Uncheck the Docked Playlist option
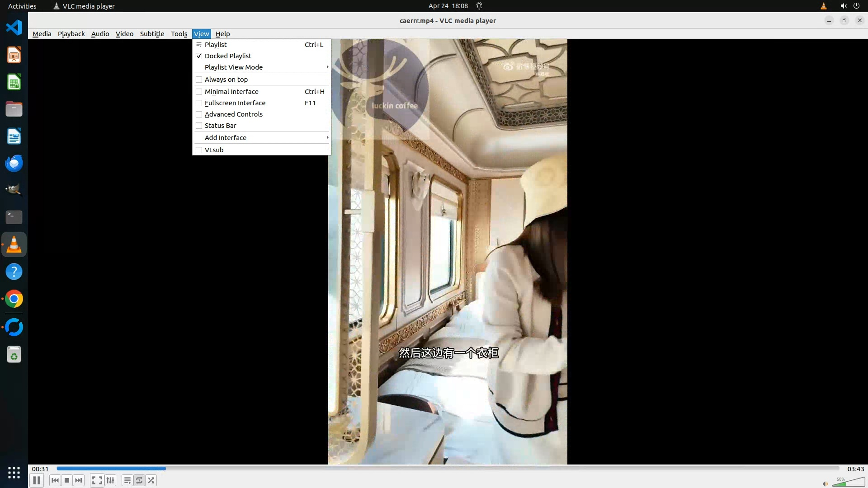This screenshot has width=868, height=488. [228, 56]
